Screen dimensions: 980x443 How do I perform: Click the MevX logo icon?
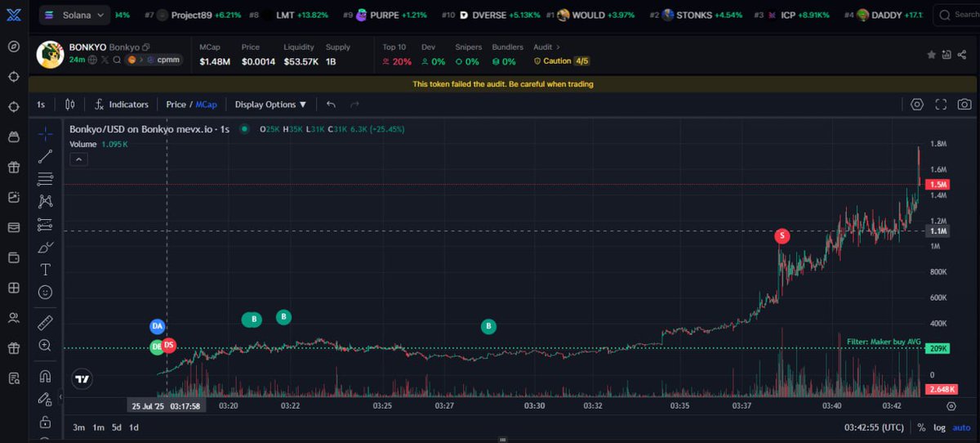click(13, 15)
